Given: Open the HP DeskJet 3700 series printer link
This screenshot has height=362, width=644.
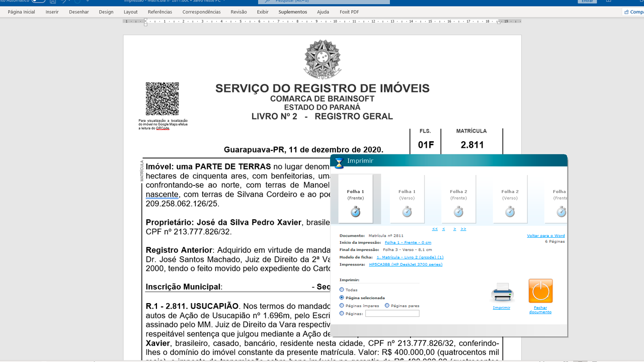Looking at the screenshot, I should pos(406,264).
